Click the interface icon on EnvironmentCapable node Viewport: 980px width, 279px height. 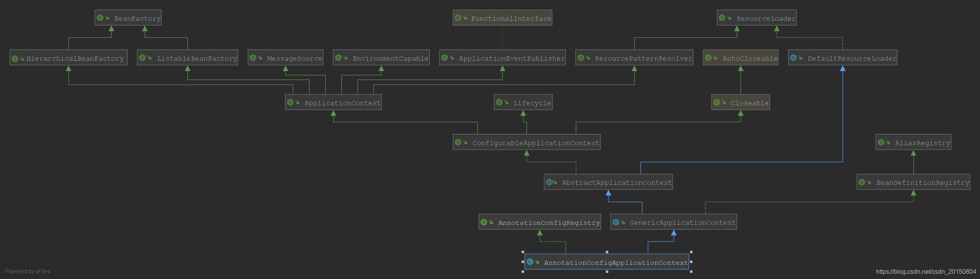pyautogui.click(x=338, y=58)
